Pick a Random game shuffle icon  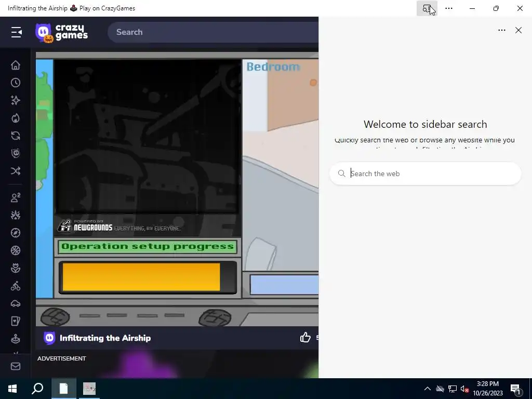pos(15,170)
